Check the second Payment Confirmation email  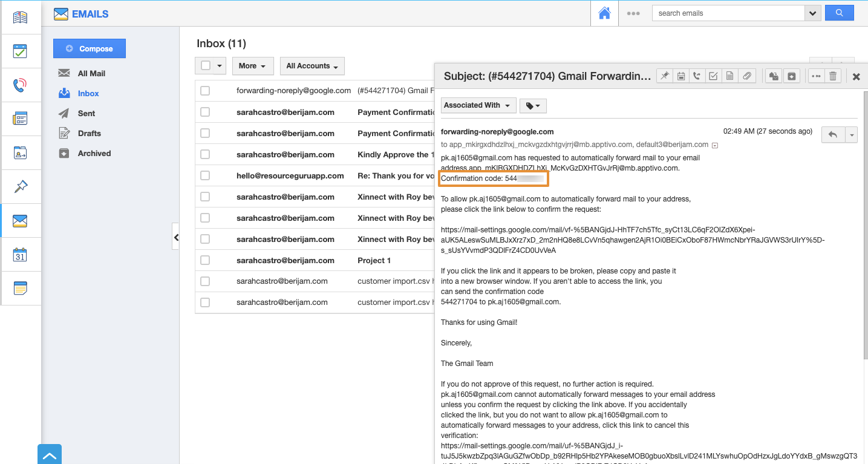click(x=205, y=133)
